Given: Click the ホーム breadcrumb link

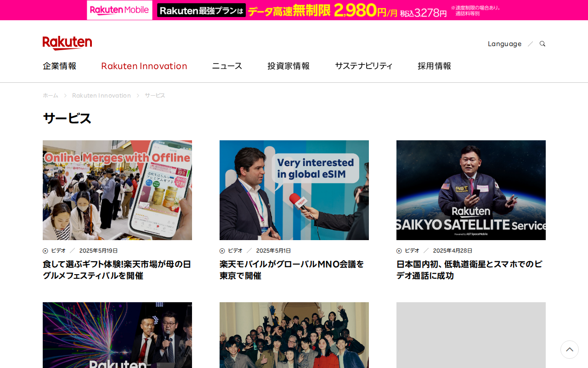Looking at the screenshot, I should (50, 95).
